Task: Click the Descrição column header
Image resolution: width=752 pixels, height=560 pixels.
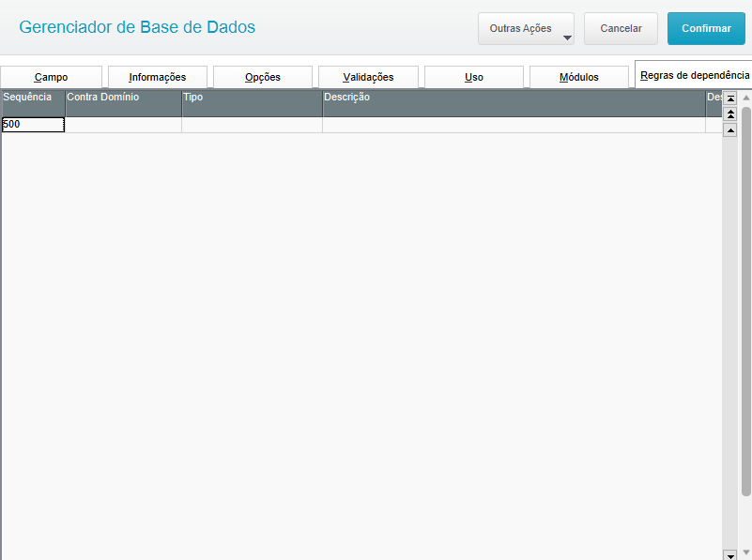Action: [514, 103]
